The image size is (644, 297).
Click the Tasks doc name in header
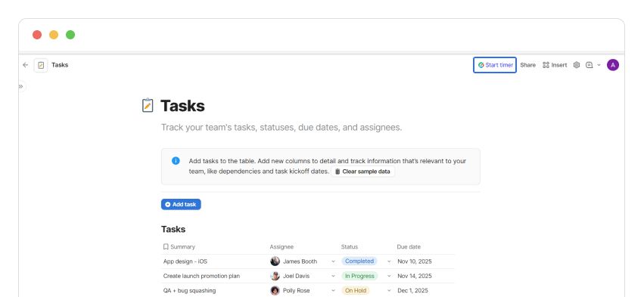60,65
